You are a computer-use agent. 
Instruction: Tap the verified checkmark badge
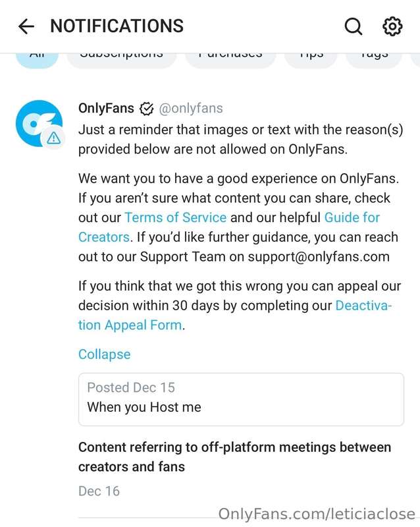pyautogui.click(x=147, y=109)
